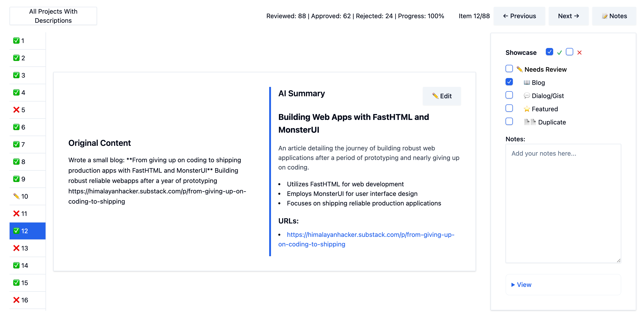This screenshot has width=644, height=319.
Task: Click the green checkmark icon next to Showcase
Action: [x=560, y=53]
